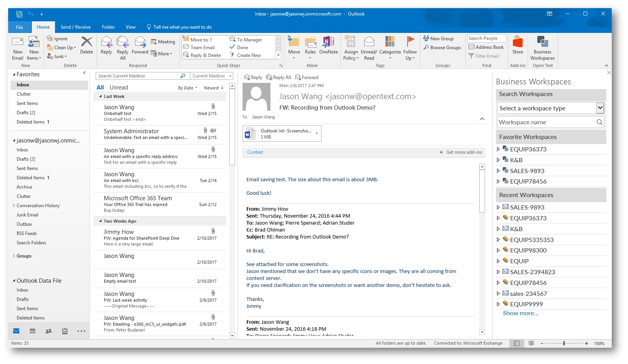
Task: Click the zoom slider handle
Action: [x=564, y=343]
